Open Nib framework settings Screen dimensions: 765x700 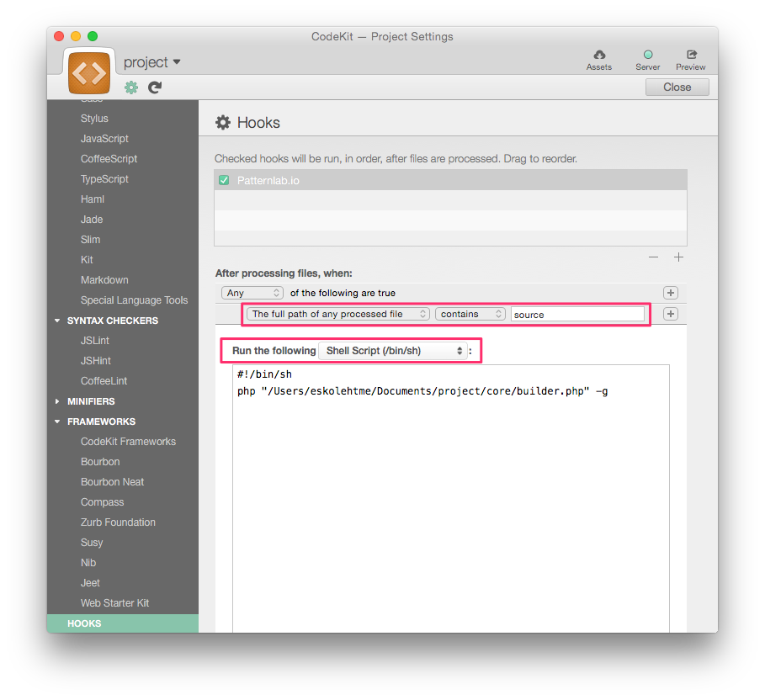point(88,563)
